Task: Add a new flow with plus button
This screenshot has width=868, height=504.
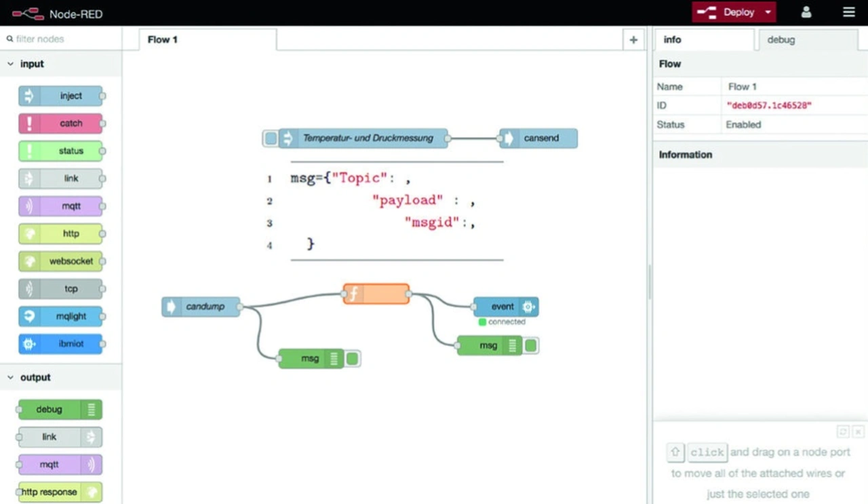Action: click(x=633, y=39)
